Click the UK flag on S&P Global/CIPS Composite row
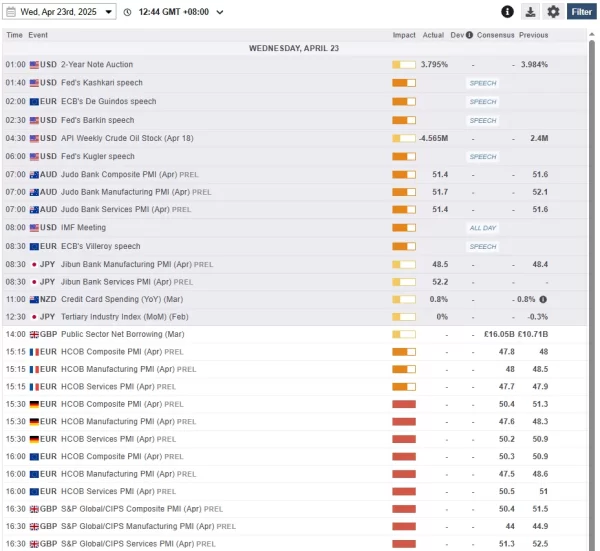The image size is (600, 551). 34,509
